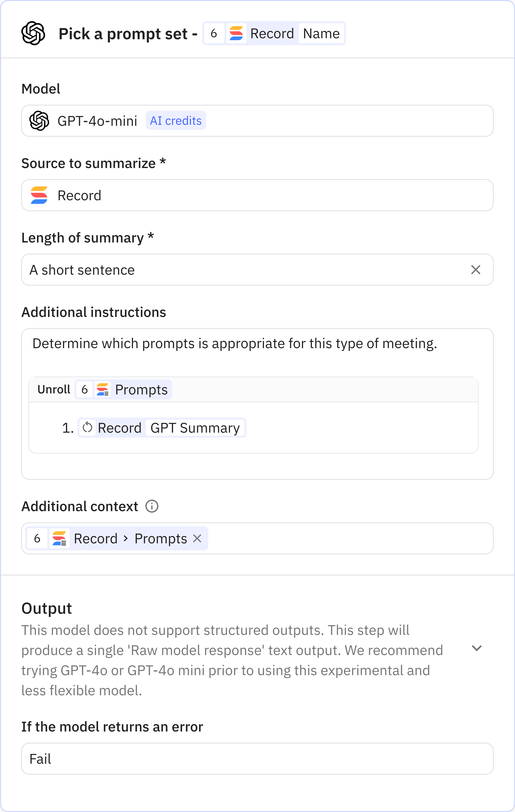Click the AI credits badge
This screenshot has width=515, height=812.
point(176,120)
